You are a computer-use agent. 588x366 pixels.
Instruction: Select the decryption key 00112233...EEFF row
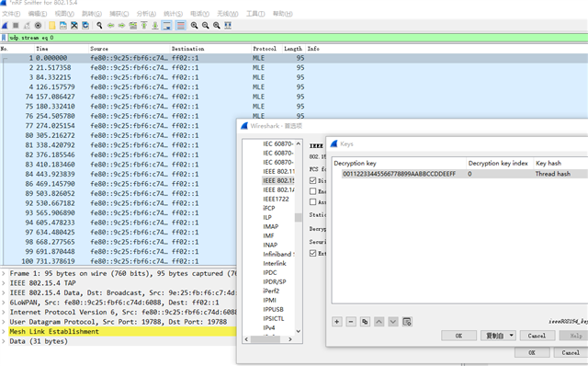(465, 174)
